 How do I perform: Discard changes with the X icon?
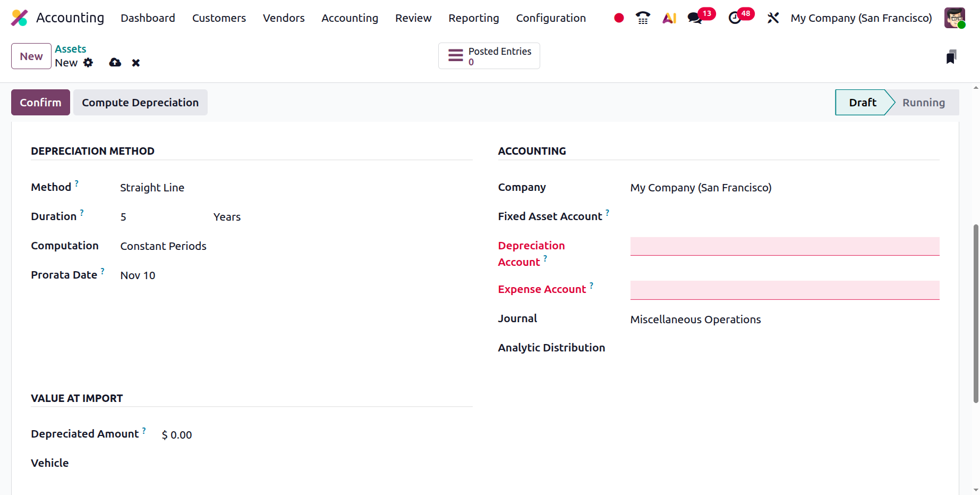(136, 63)
